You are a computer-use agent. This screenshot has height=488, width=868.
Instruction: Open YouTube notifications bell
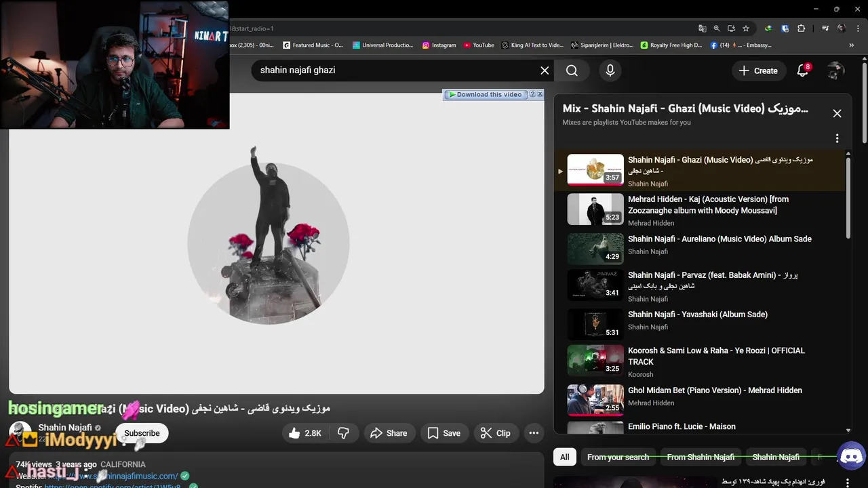[803, 70]
